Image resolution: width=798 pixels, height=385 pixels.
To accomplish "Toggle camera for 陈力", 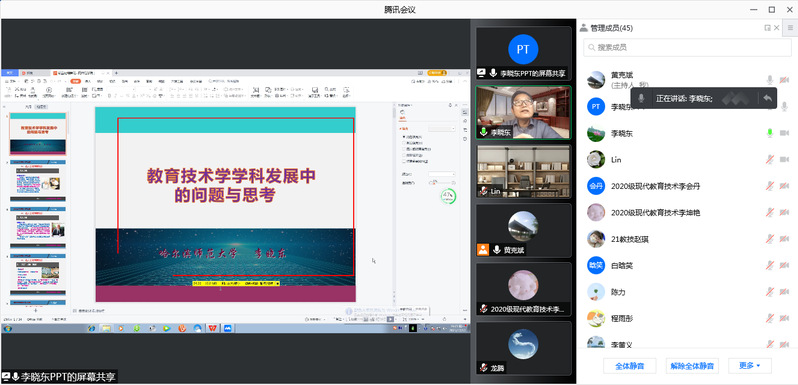I will point(784,292).
